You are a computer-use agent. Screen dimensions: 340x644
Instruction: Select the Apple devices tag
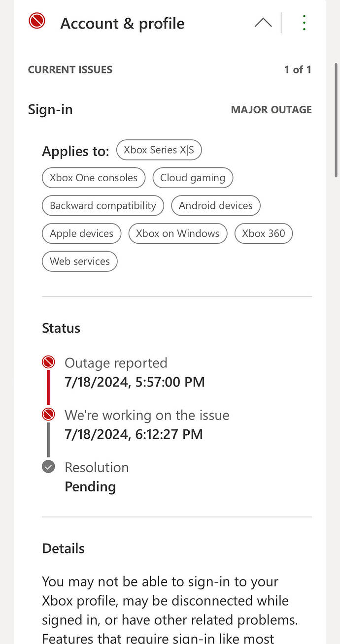point(82,233)
